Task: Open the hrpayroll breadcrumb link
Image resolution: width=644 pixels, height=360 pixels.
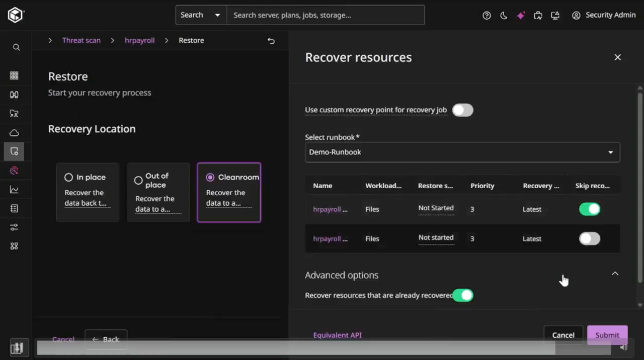Action: click(139, 40)
